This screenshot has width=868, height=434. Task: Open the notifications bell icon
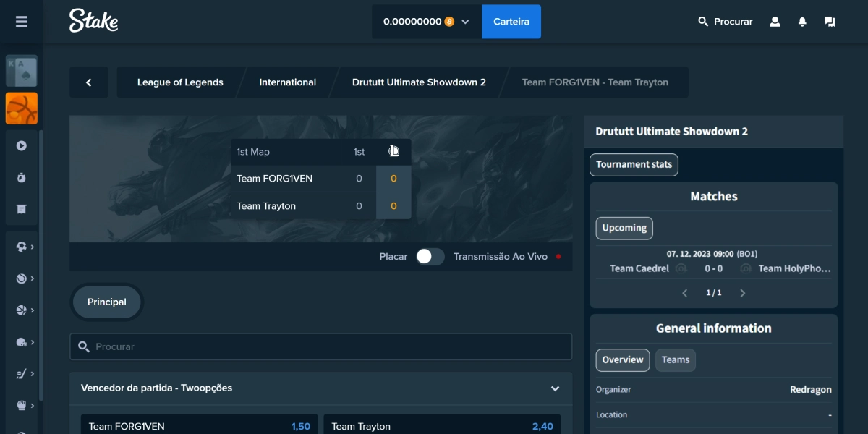802,22
